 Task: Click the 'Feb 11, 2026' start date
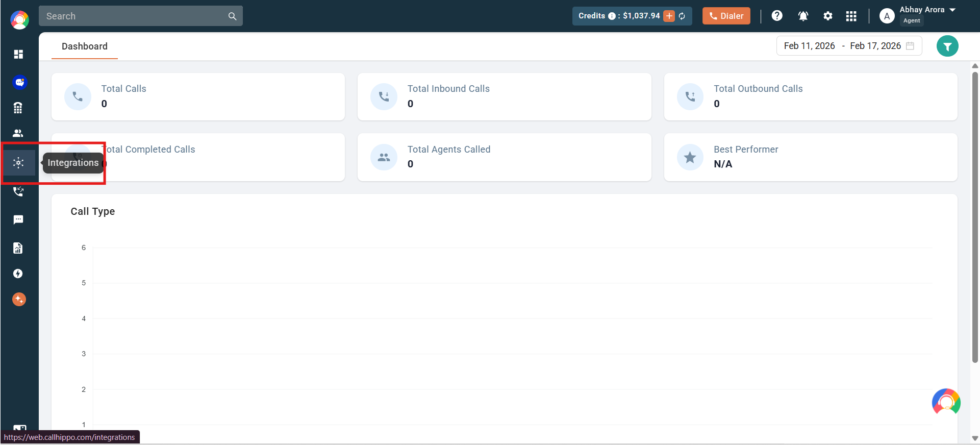click(810, 46)
